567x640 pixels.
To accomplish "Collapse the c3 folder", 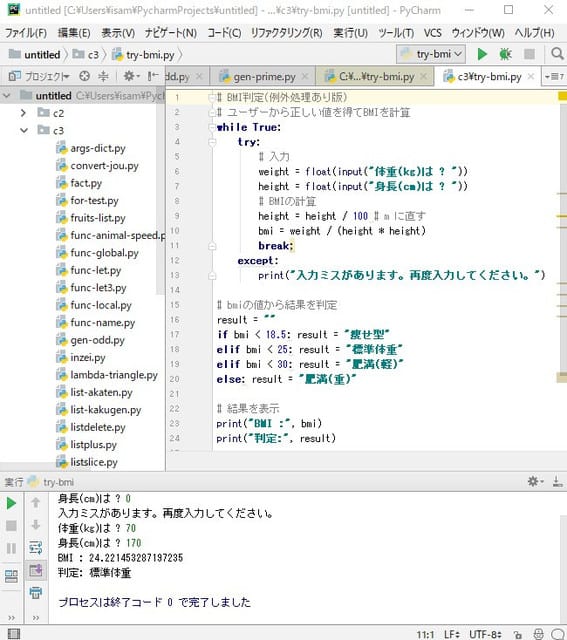I will (x=24, y=131).
